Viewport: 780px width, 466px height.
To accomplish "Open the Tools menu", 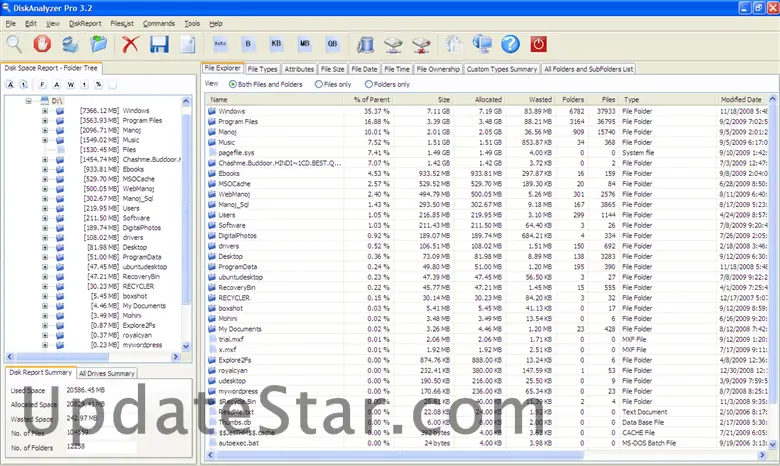I will pyautogui.click(x=192, y=23).
